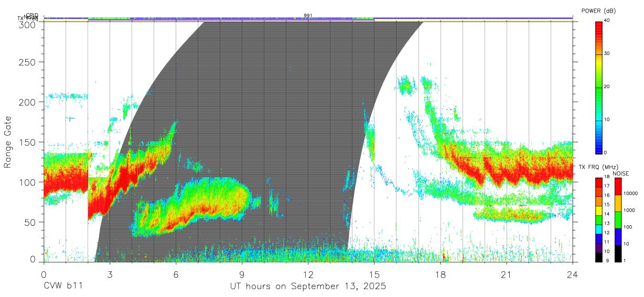Click the 150 tick label on y-axis
This screenshot has height=297, width=644.
(x=28, y=142)
